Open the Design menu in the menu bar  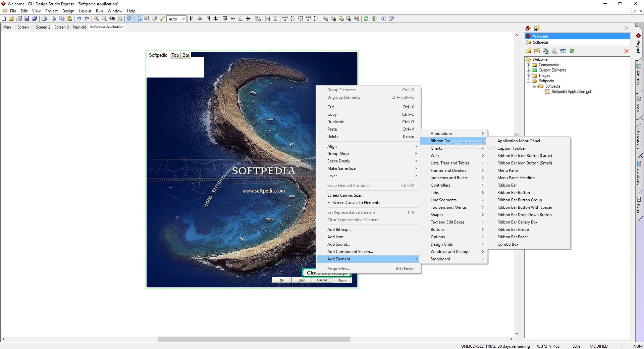[x=68, y=11]
